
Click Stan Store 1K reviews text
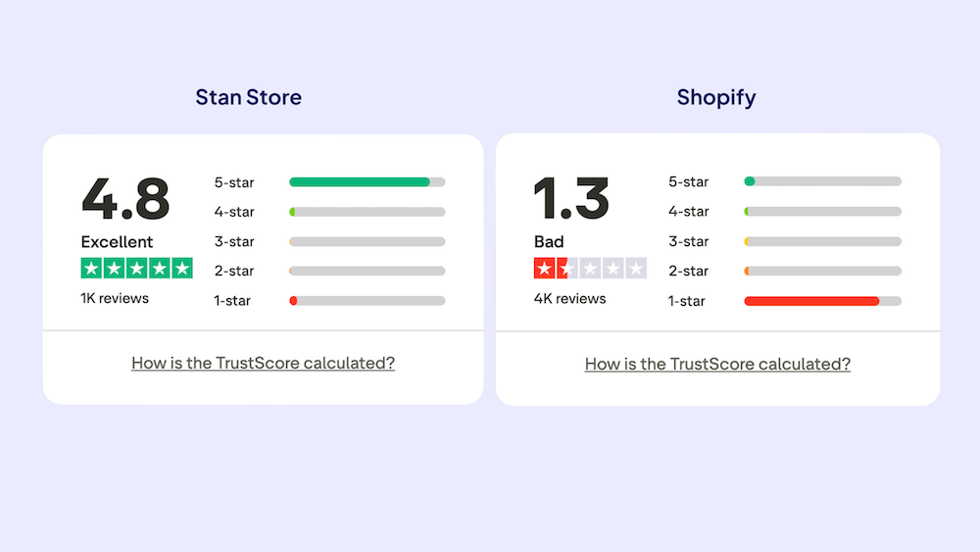[x=115, y=297]
